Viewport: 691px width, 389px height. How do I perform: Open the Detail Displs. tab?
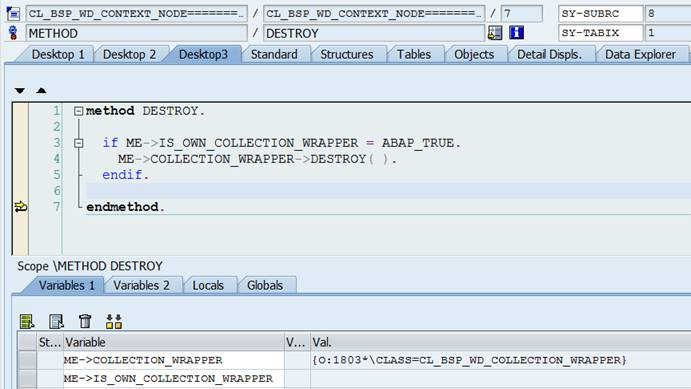point(550,55)
